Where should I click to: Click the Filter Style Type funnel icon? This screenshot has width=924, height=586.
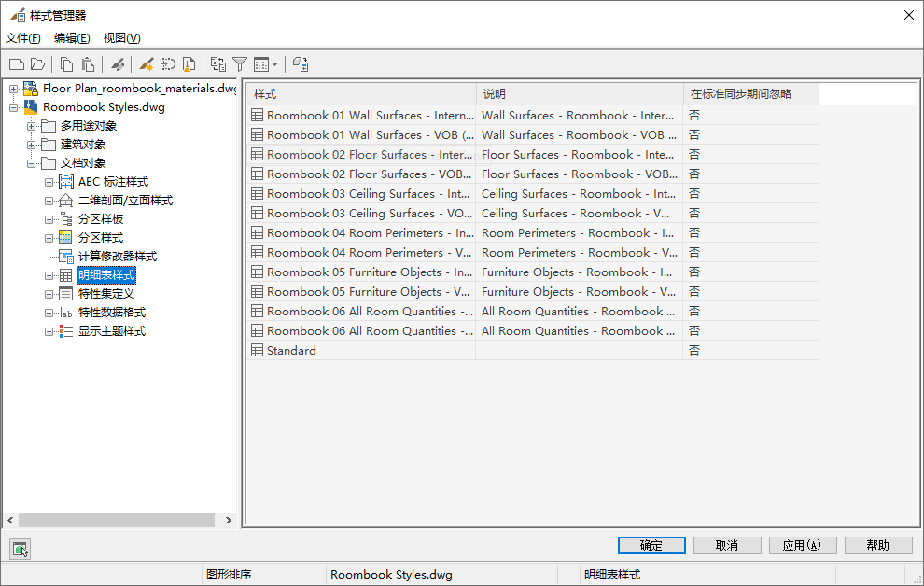240,64
